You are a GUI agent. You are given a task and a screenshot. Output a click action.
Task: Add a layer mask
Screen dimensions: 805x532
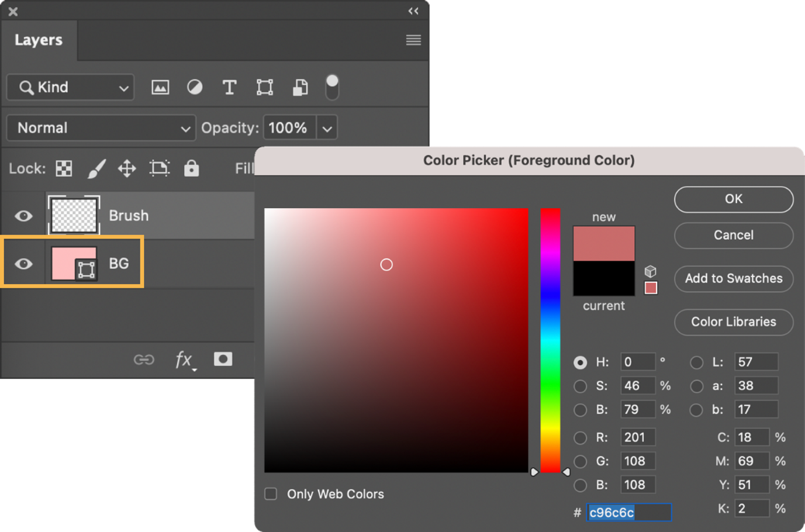223,359
